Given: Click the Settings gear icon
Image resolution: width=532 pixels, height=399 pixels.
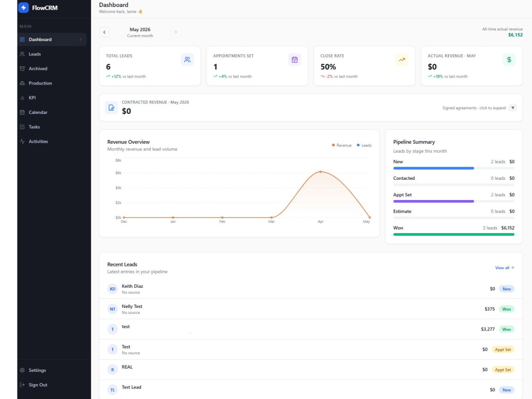Looking at the screenshot, I should 22,370.
